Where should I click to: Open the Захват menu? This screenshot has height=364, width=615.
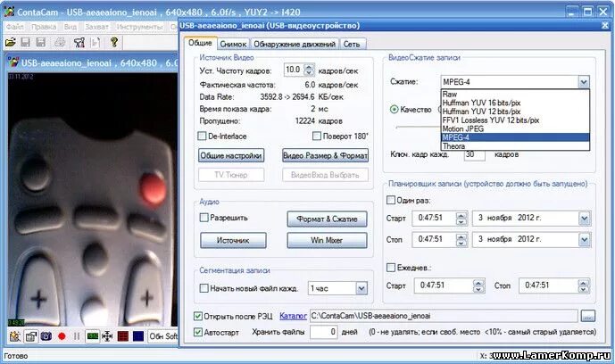coord(96,27)
